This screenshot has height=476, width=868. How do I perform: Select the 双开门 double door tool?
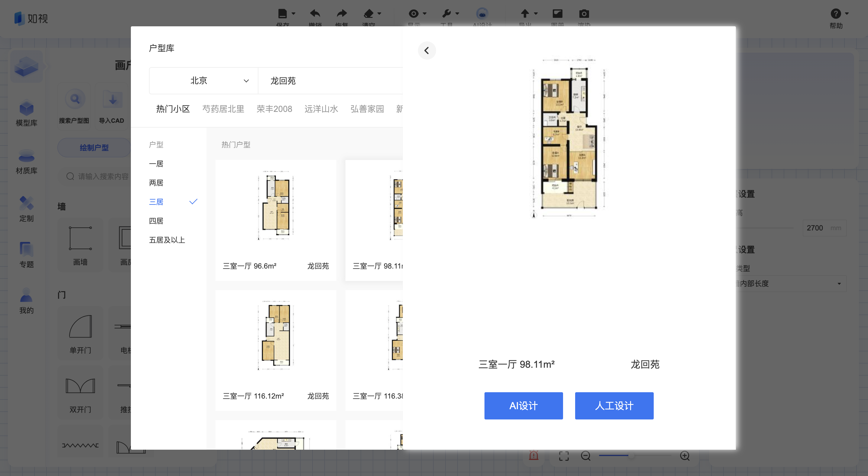[80, 393]
